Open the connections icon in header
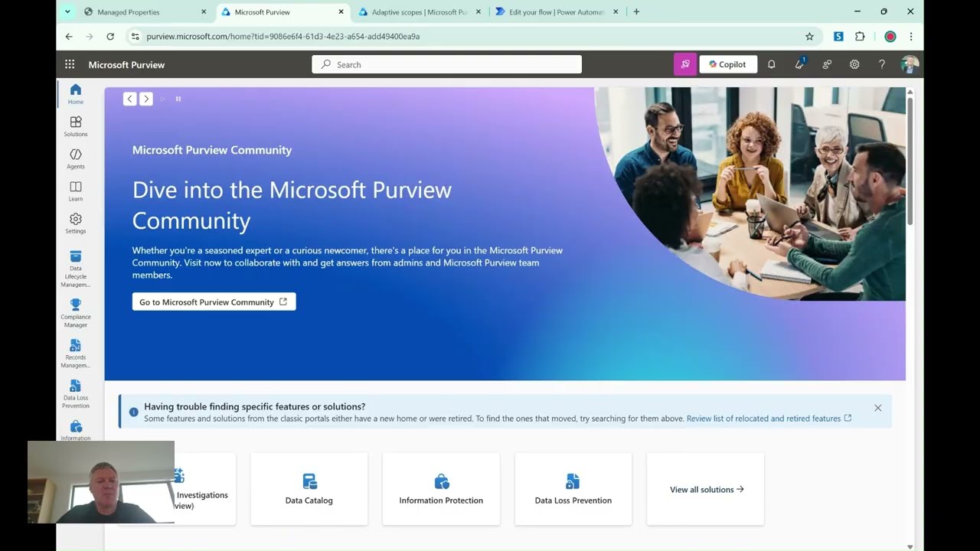The image size is (980, 551). [x=827, y=65]
